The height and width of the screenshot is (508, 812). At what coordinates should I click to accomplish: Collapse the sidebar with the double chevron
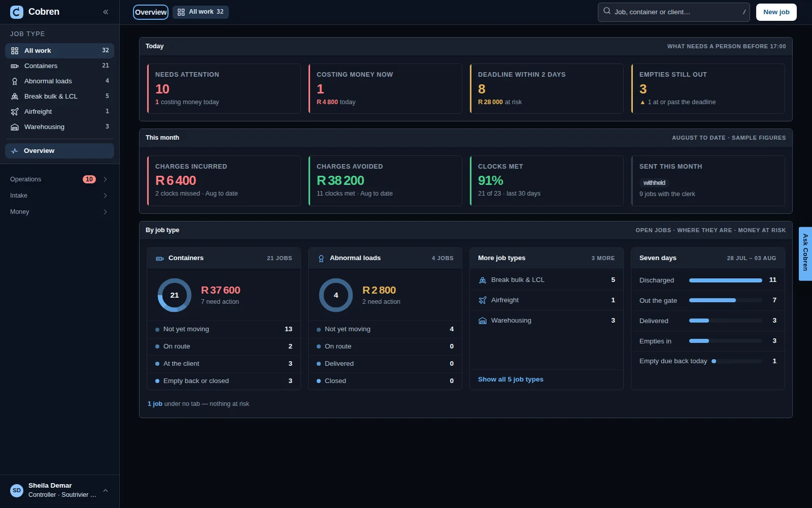[x=106, y=12]
